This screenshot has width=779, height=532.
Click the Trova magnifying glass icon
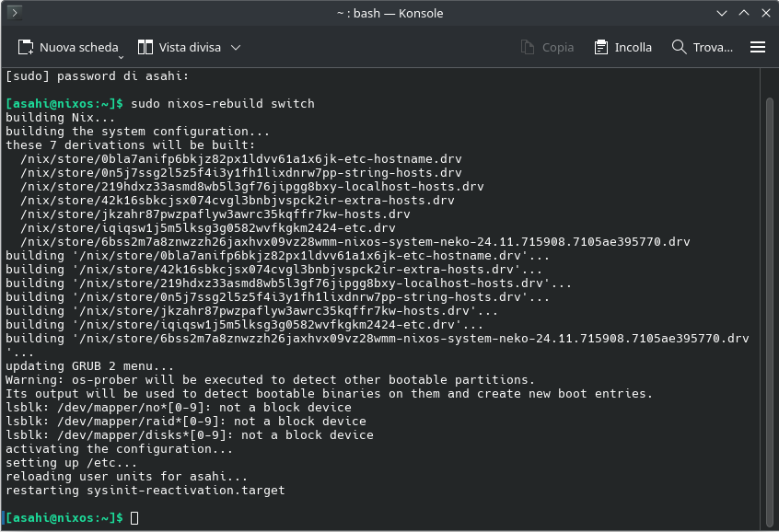tap(680, 47)
